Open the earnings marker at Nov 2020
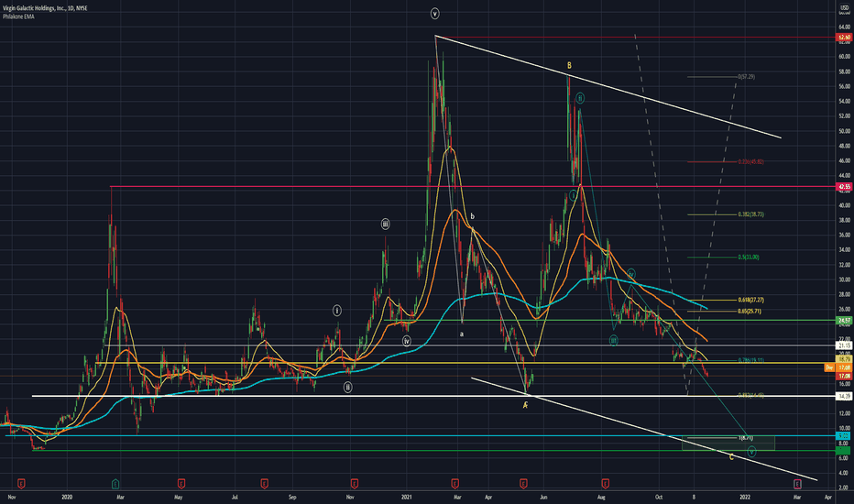Screen dimensions: 854x504 355,483
